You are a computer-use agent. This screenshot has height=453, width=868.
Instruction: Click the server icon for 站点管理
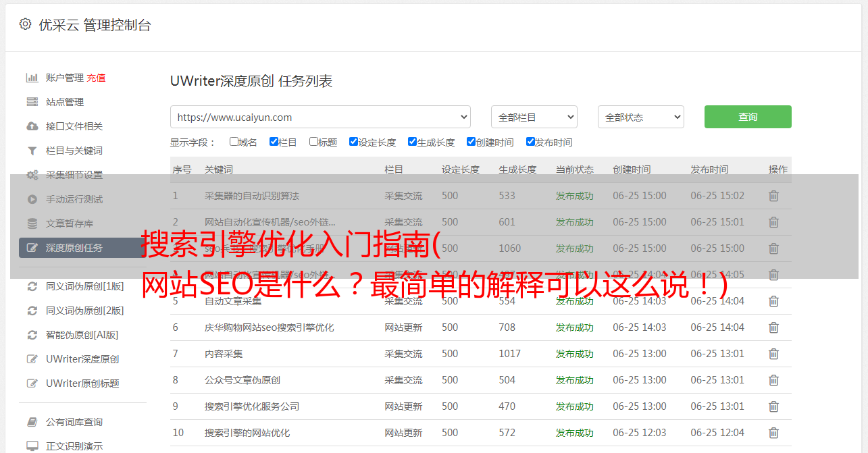pyautogui.click(x=32, y=102)
